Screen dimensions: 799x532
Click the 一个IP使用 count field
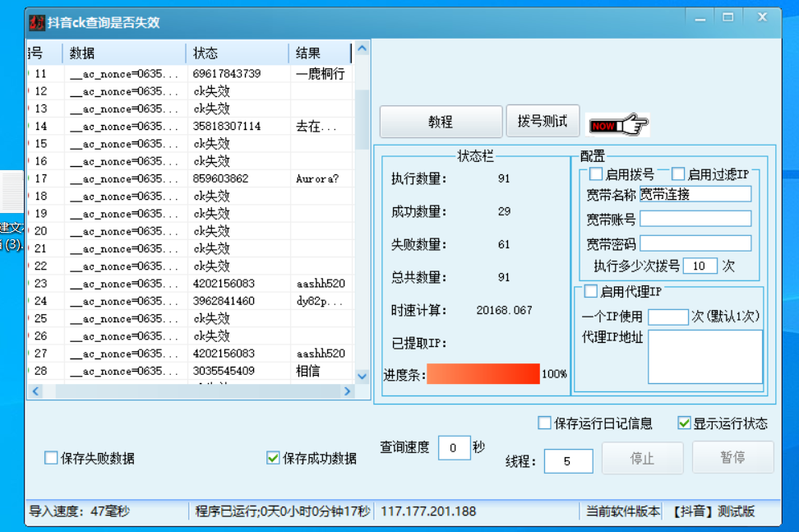668,317
